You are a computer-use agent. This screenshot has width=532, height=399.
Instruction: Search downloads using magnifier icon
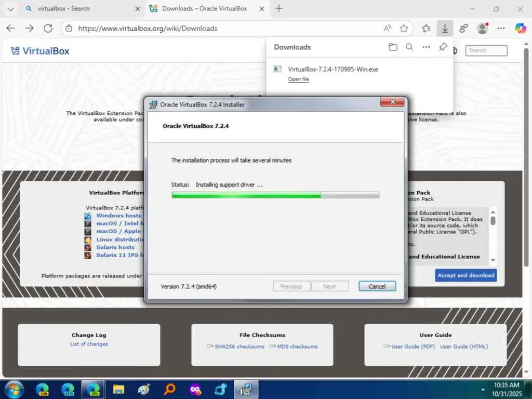[x=409, y=47]
